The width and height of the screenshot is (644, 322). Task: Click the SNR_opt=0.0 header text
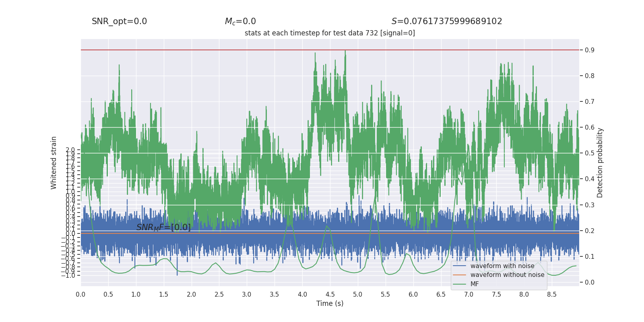(x=119, y=21)
